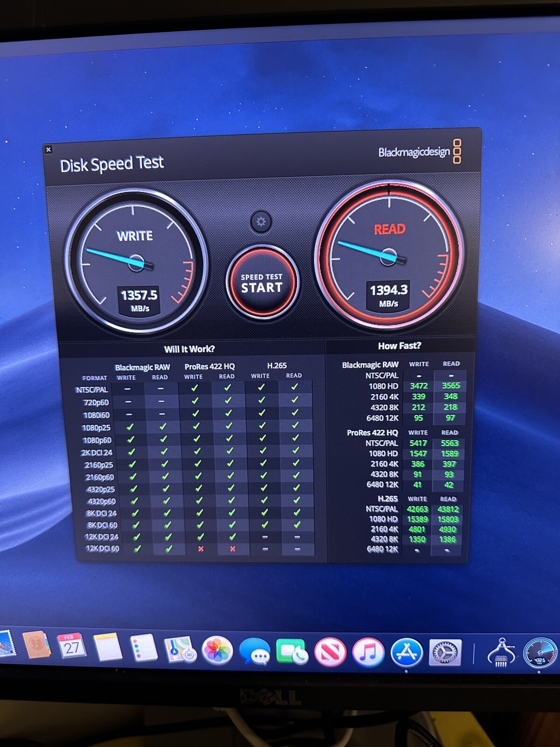The width and height of the screenshot is (560, 747).
Task: Click the "15389" H.265 1080 HD write value
Action: [417, 519]
